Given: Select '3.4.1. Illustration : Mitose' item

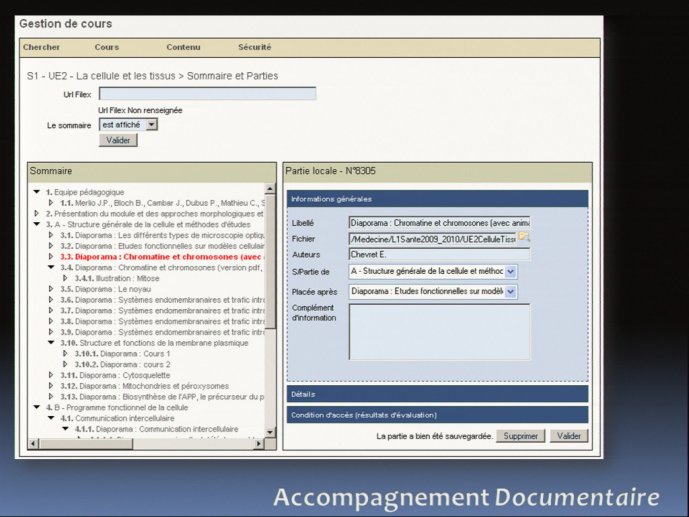Looking at the screenshot, I should (117, 278).
